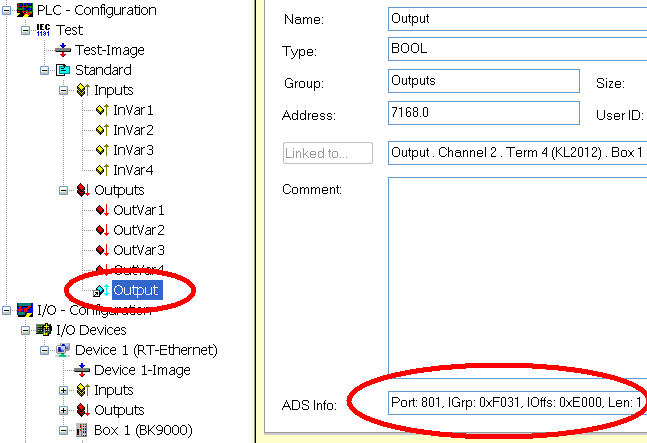Collapse the Test project node
This screenshot has width=647, height=443.
coord(26,30)
